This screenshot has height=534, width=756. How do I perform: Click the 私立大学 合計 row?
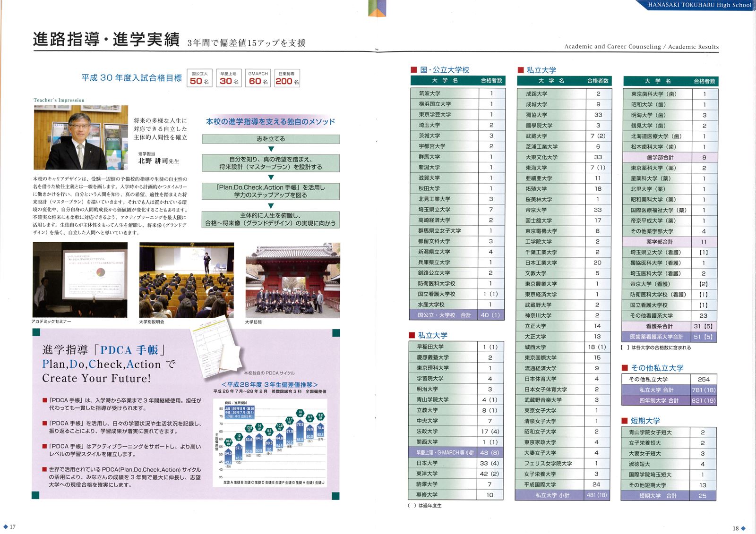coord(670,390)
